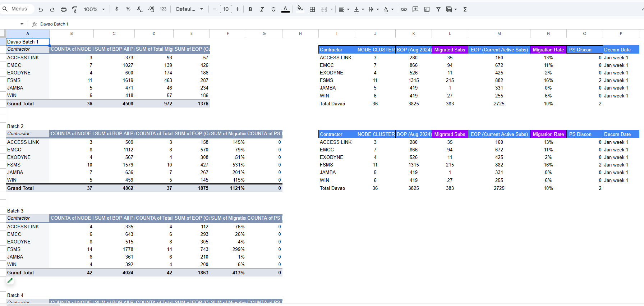Open the 100% zoom dropdown
Screen dimensions: 644x306
tap(94, 9)
